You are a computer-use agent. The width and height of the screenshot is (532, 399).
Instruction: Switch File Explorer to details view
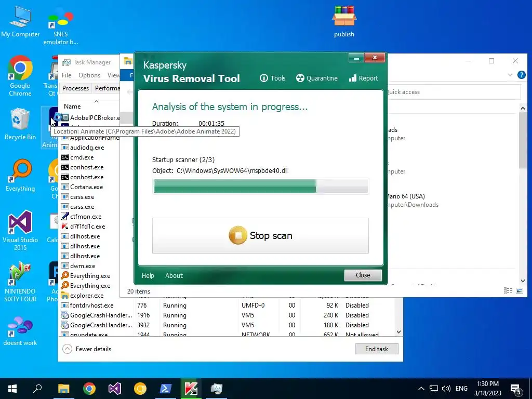pyautogui.click(x=508, y=291)
